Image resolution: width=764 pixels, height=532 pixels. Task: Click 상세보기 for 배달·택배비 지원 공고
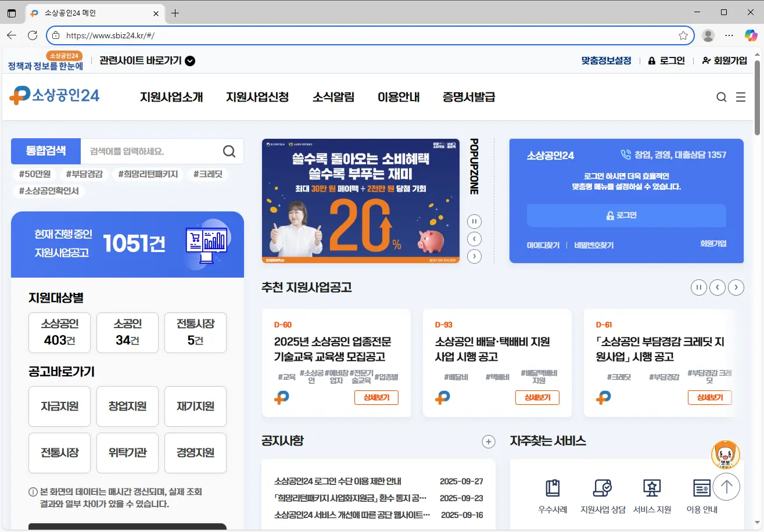(537, 397)
